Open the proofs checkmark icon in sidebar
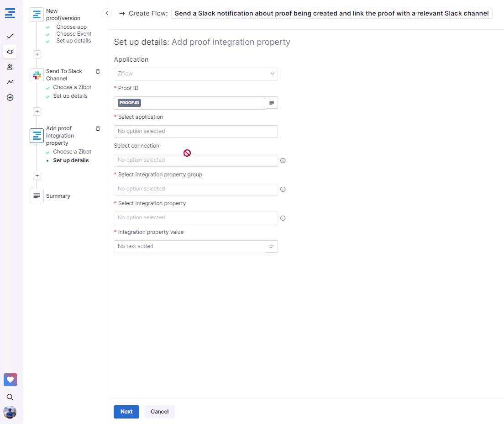Image resolution: width=504 pixels, height=424 pixels. [10, 36]
